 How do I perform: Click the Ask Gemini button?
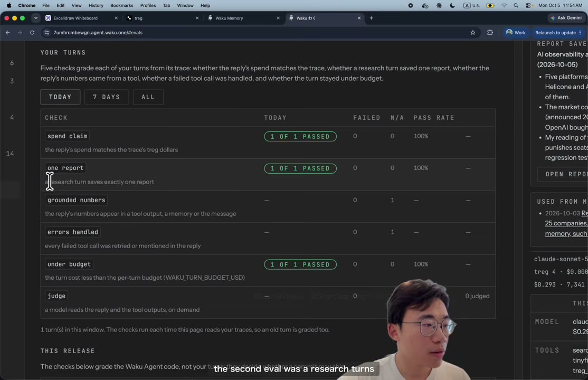tap(567, 18)
